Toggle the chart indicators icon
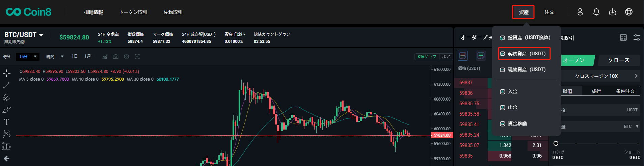Viewport: 644px width, 166px height. [x=105, y=57]
